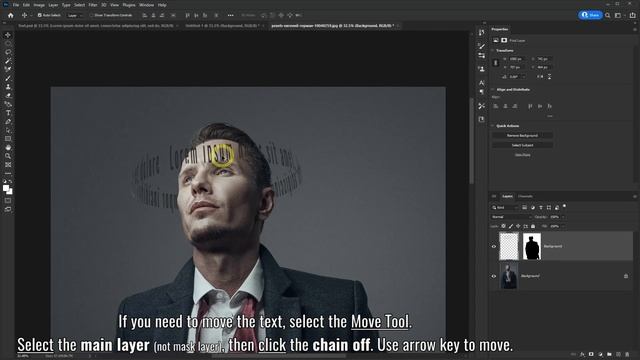Click the trash icon to delete the layer
This screenshot has width=640, height=360.
click(627, 354)
